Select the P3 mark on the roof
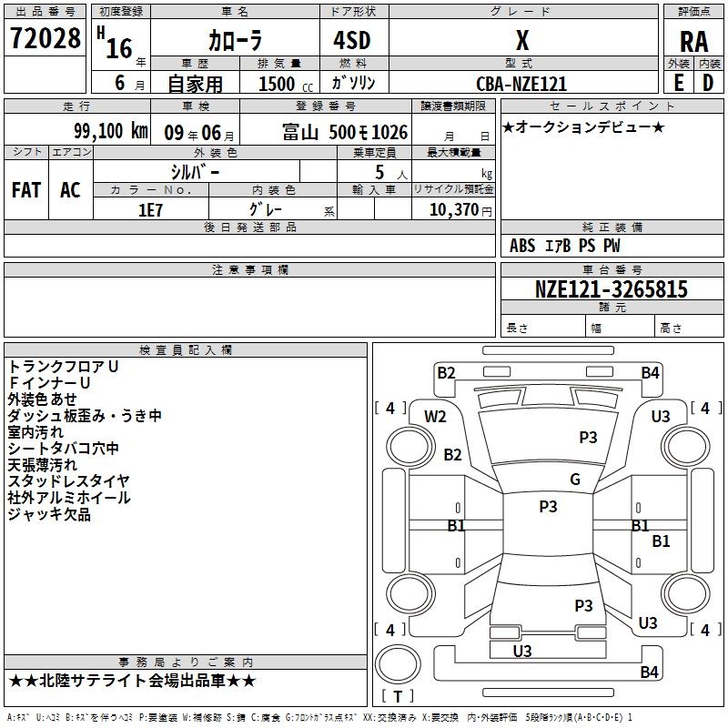 click(548, 507)
